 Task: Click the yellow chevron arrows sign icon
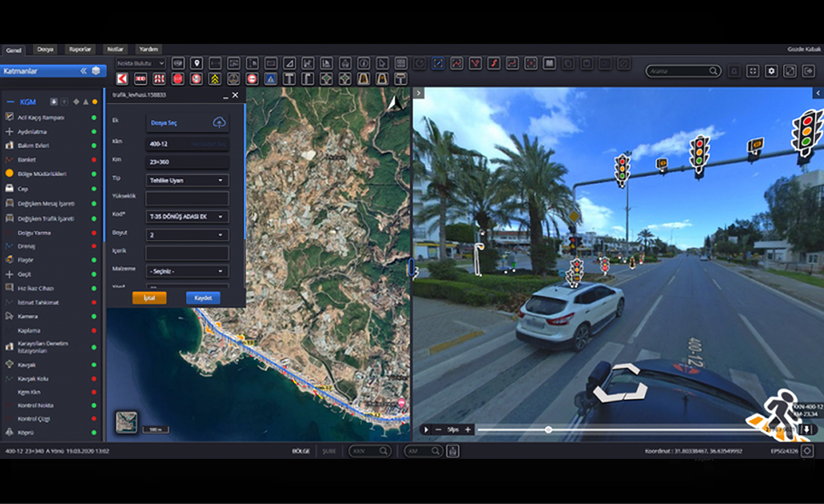(214, 79)
